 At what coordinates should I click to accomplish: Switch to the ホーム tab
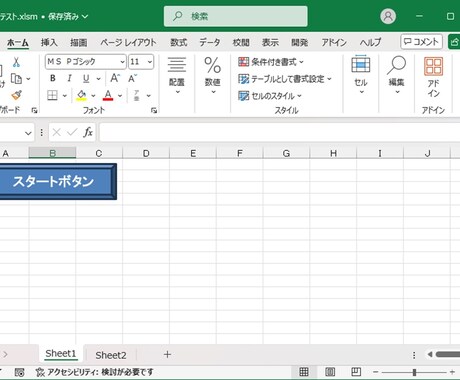[18, 43]
